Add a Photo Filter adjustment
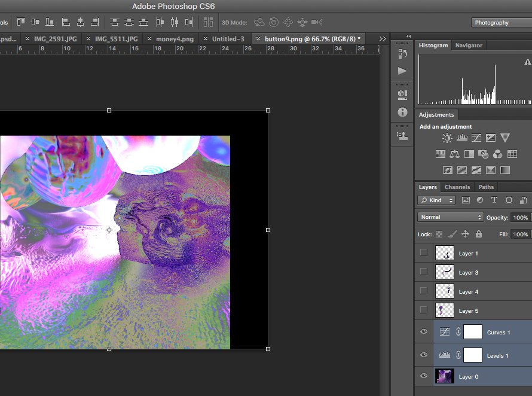This screenshot has width=532, height=396. pos(483,154)
